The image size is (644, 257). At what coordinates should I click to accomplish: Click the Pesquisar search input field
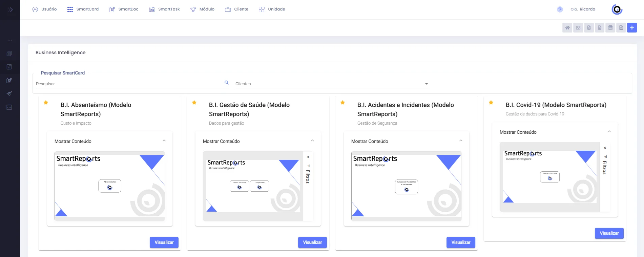coord(129,84)
